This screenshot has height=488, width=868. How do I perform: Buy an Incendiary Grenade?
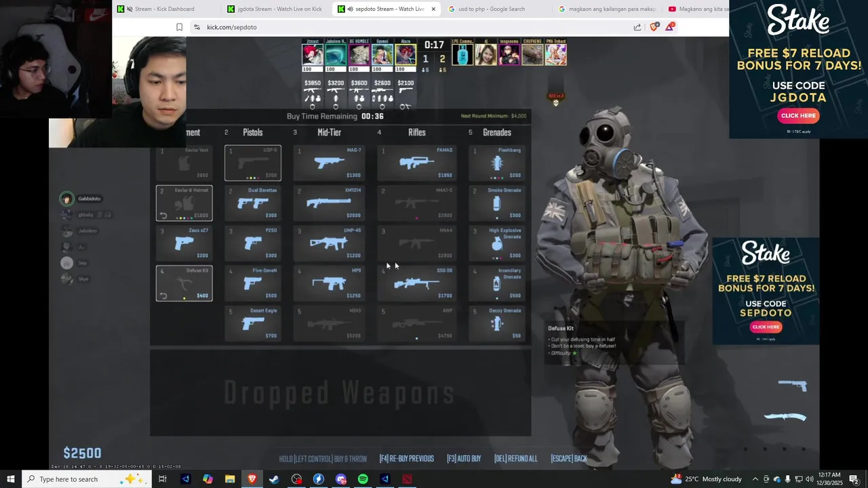(x=497, y=283)
